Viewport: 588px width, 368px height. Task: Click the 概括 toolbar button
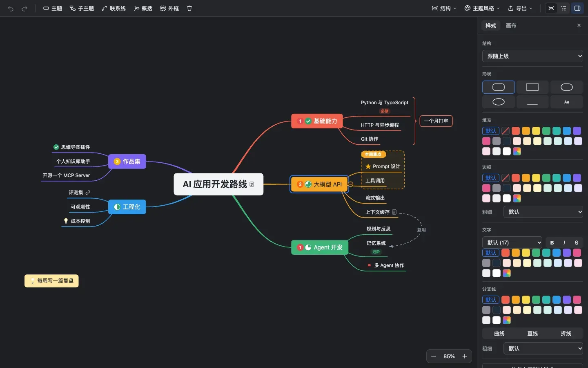coord(143,8)
